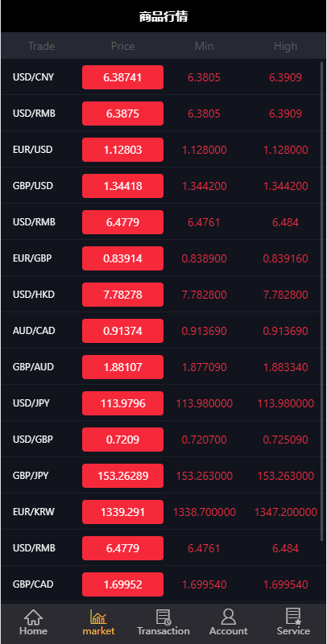Open the GBP/CAD price 1.69952
This screenshot has height=644, width=327.
[x=123, y=584]
